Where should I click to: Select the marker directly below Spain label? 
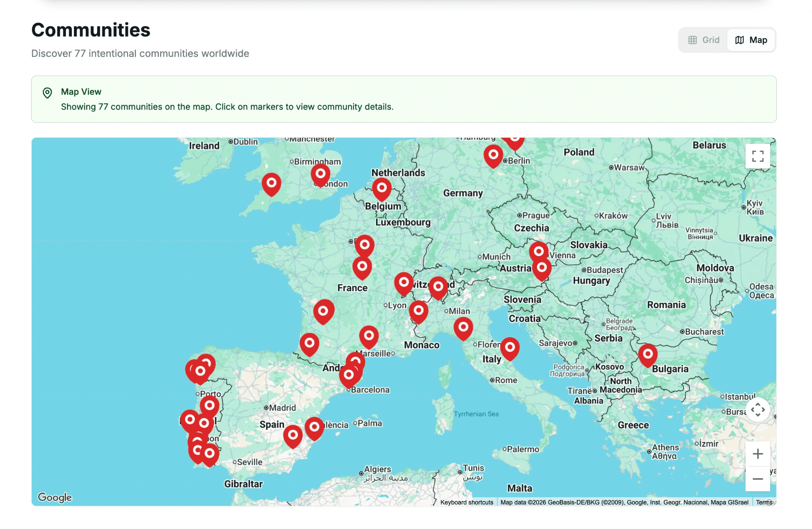point(293,437)
